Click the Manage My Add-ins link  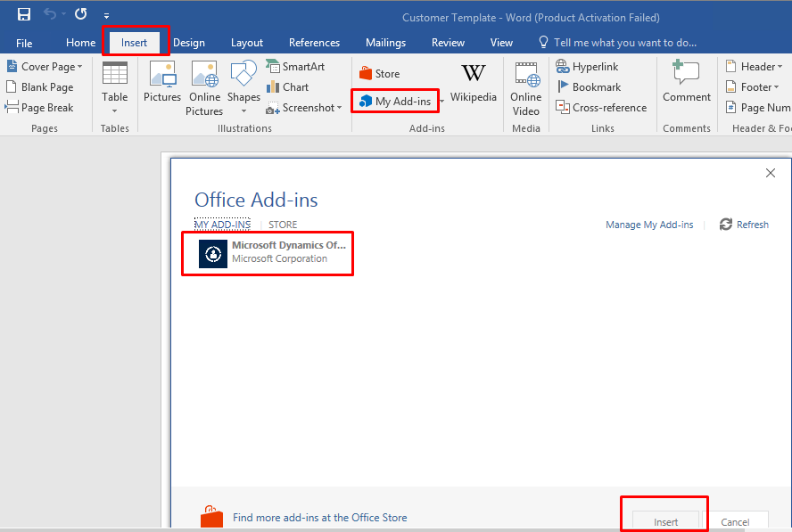tap(649, 225)
